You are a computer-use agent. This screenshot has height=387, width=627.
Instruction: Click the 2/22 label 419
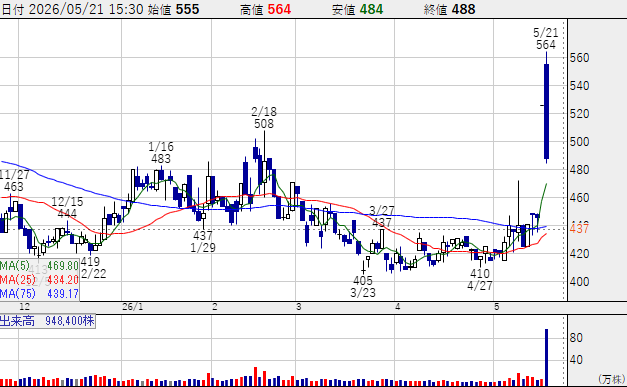click(90, 262)
